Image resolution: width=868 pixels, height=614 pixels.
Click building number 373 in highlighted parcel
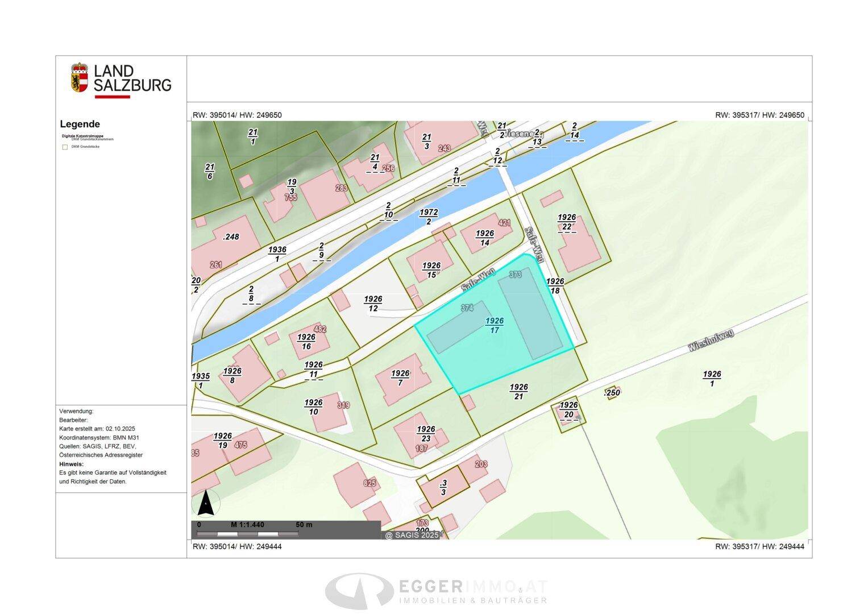(515, 275)
